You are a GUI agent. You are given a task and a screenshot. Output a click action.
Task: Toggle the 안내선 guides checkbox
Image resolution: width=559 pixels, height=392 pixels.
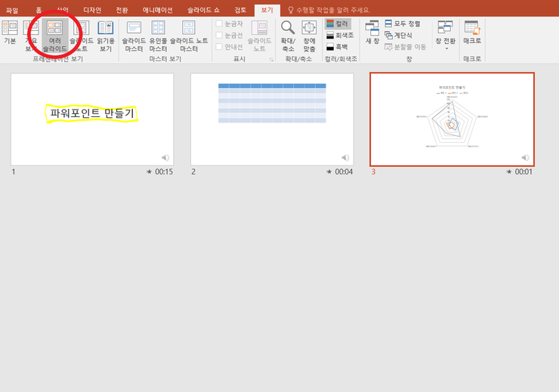[x=219, y=47]
